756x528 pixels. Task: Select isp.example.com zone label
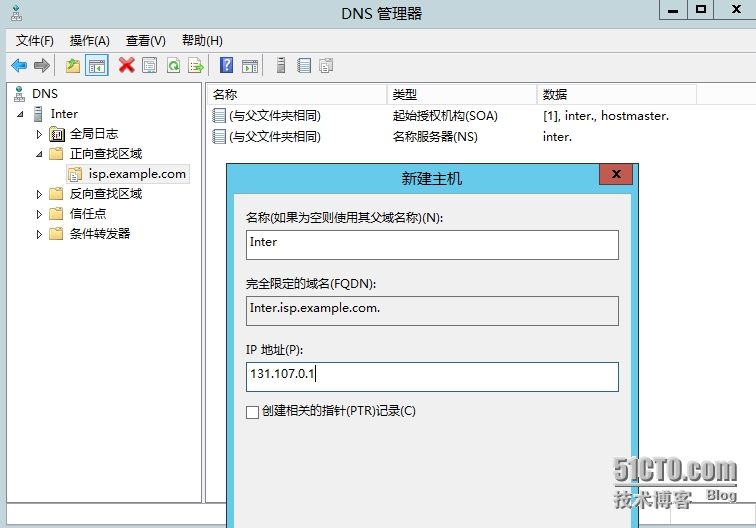coord(137,174)
